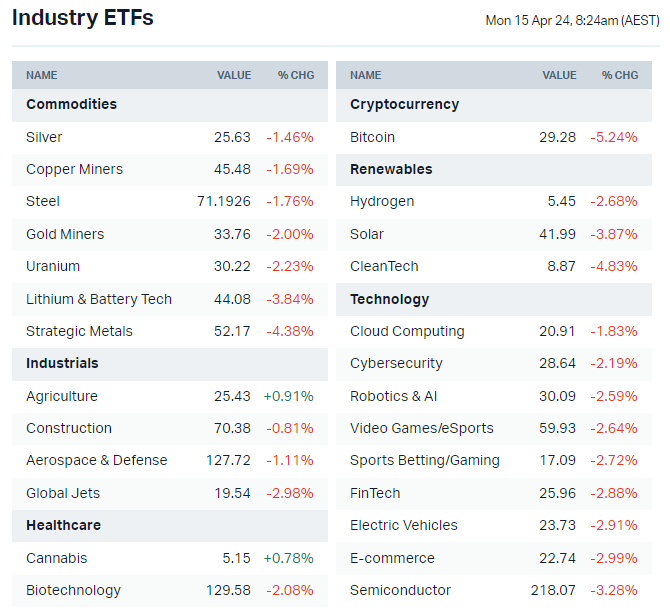Click left table % CHG column header
Viewport: 670px width, 611px height.
click(x=296, y=75)
